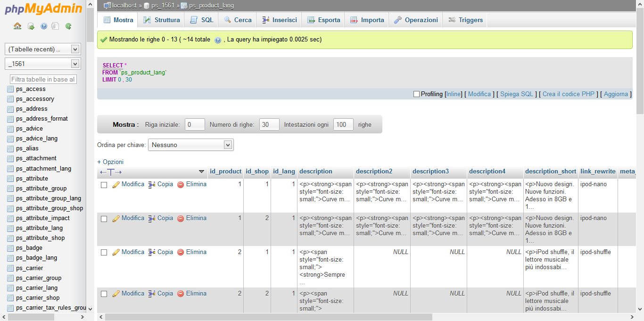Screen dimensions: 644x321
Task: Enable the Profiling checkbox
Action: [416, 94]
